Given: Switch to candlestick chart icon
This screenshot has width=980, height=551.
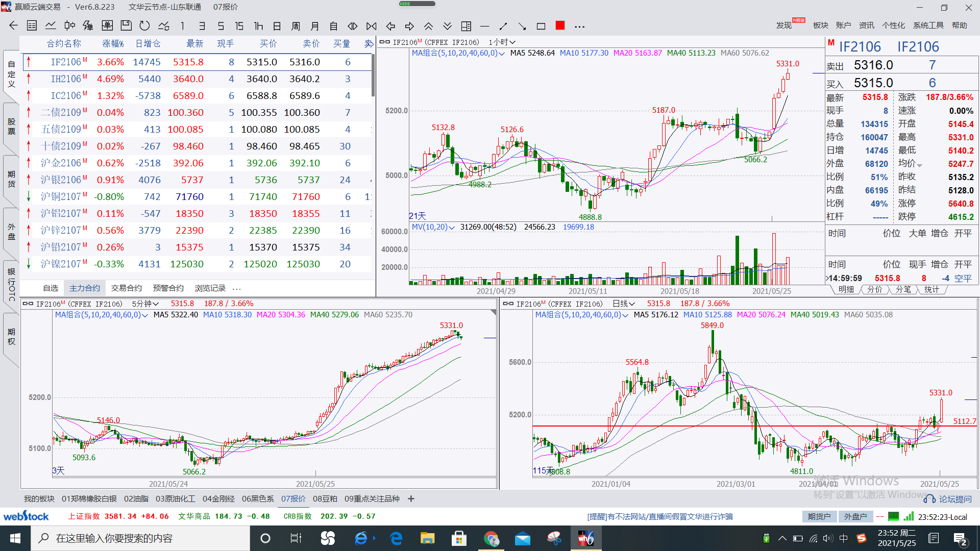Looking at the screenshot, I should 70,26.
